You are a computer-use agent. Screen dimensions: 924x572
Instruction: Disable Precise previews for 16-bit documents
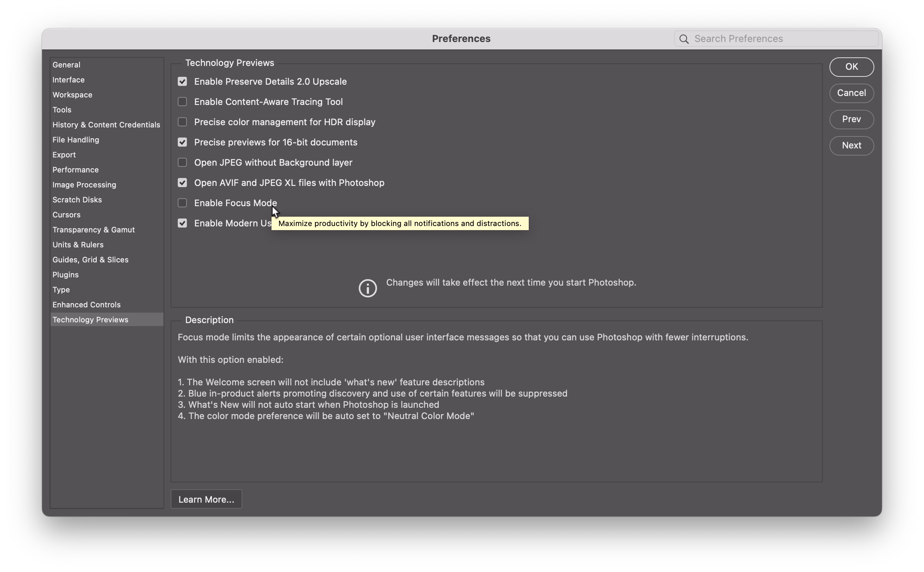[182, 142]
